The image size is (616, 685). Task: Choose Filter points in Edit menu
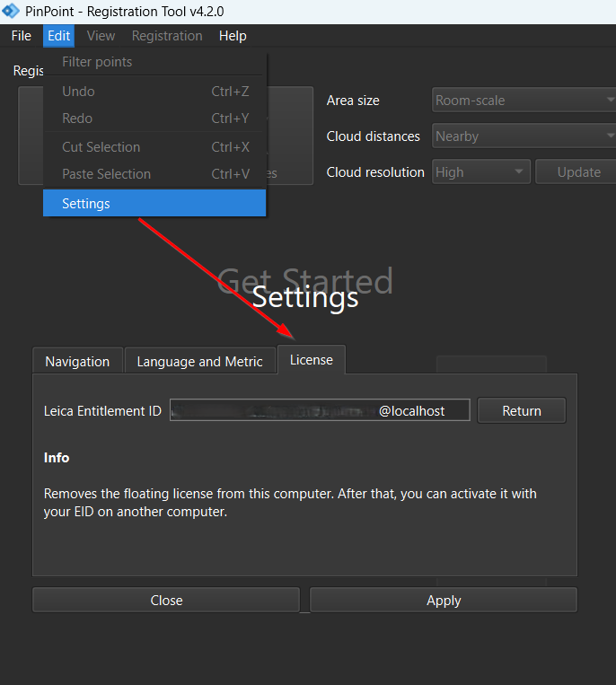pyautogui.click(x=154, y=62)
